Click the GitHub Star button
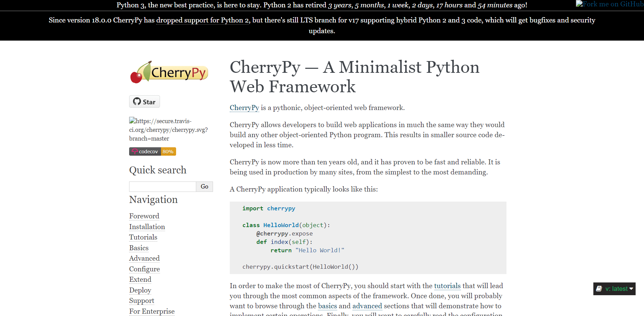 click(x=144, y=102)
